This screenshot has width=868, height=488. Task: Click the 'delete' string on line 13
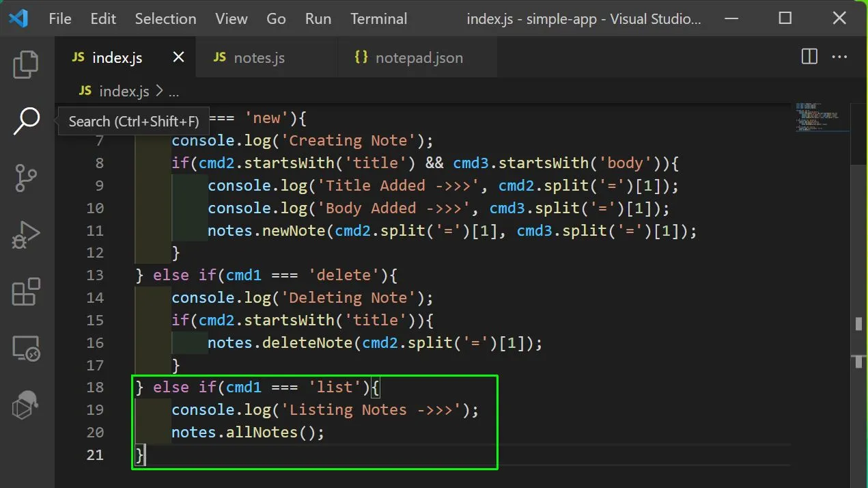[x=344, y=275]
